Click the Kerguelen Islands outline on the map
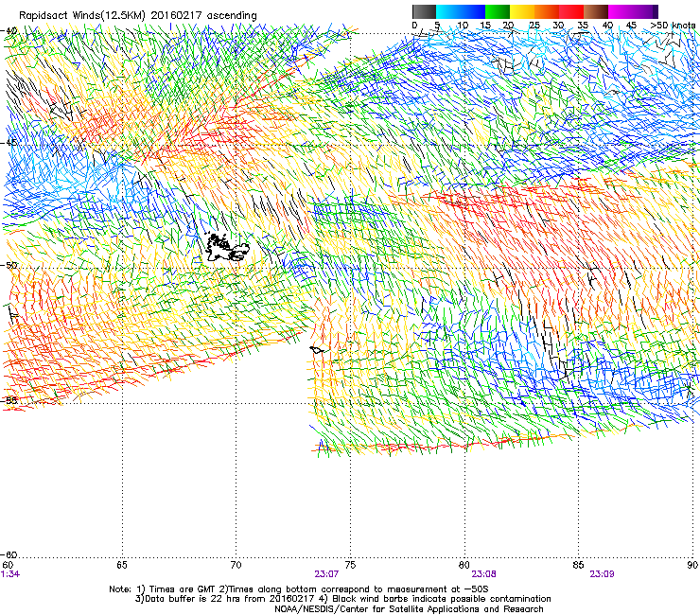Screen dimensions: 700x615 227,248
